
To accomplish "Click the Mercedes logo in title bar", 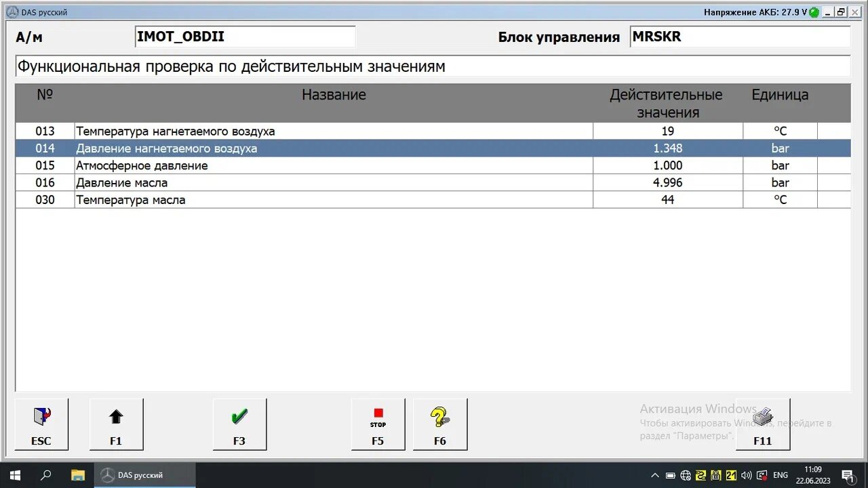I will click(12, 12).
